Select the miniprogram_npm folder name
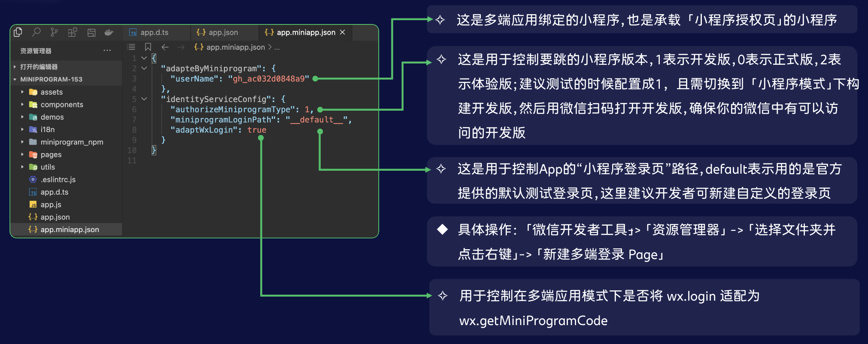Screen dimensions: 868x344 click(72, 142)
